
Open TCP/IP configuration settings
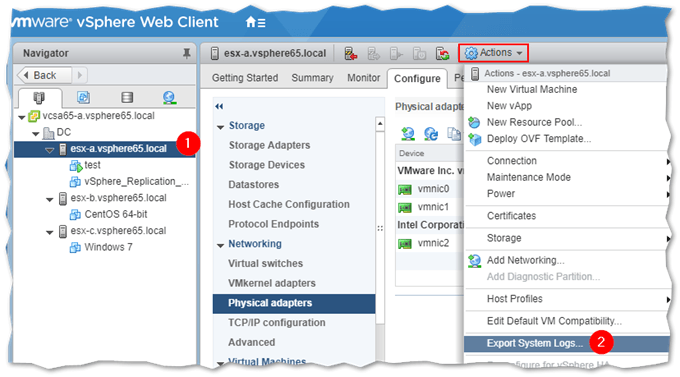[x=277, y=323]
